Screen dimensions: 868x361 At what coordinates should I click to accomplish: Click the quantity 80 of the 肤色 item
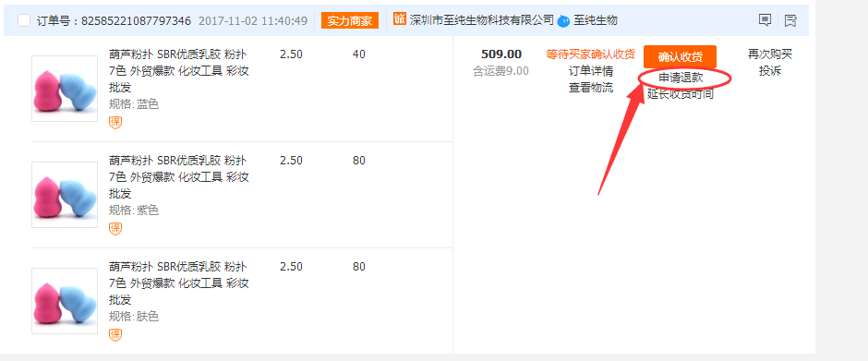[358, 267]
